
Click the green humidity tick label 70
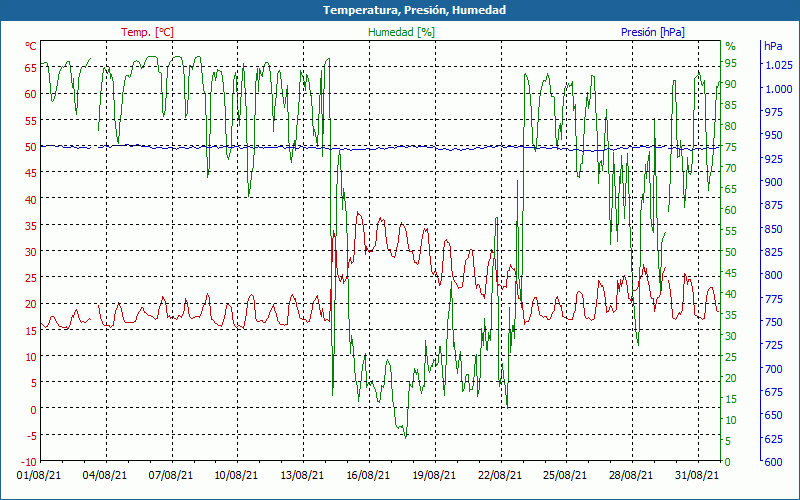pyautogui.click(x=731, y=168)
